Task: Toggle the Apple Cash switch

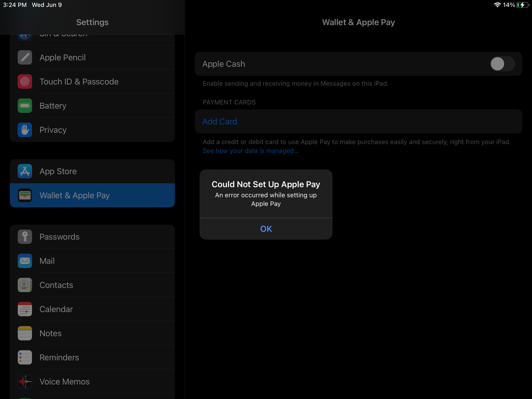Action: tap(502, 64)
